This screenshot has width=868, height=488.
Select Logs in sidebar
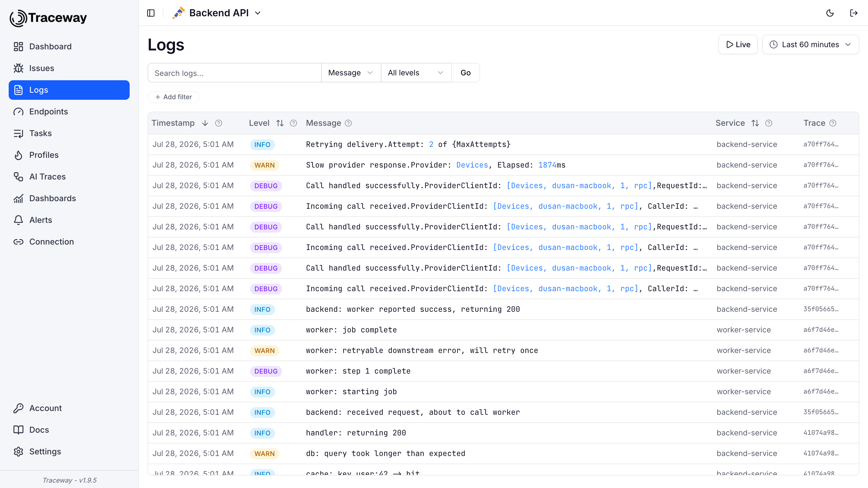[x=69, y=90]
